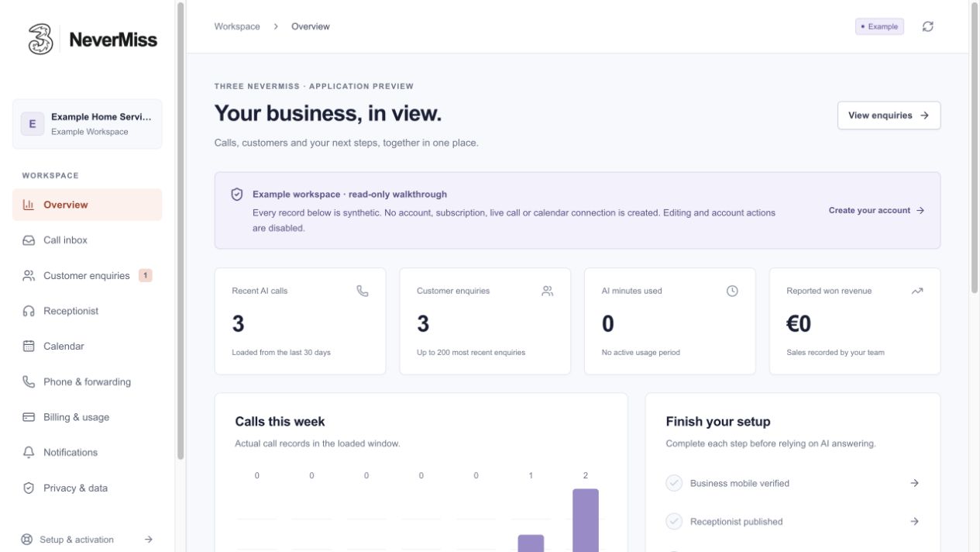This screenshot has height=552, width=980.
Task: Click "Loaded from the last 30 days" text
Action: point(281,353)
